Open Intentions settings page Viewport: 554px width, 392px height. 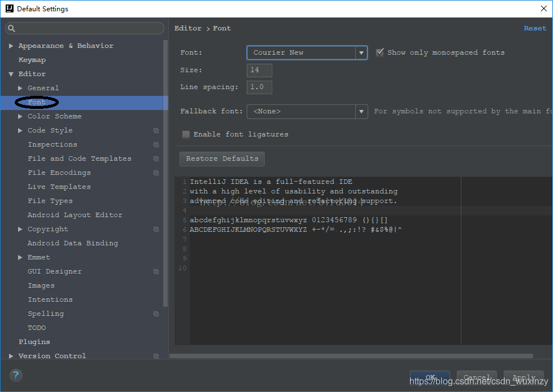(50, 300)
